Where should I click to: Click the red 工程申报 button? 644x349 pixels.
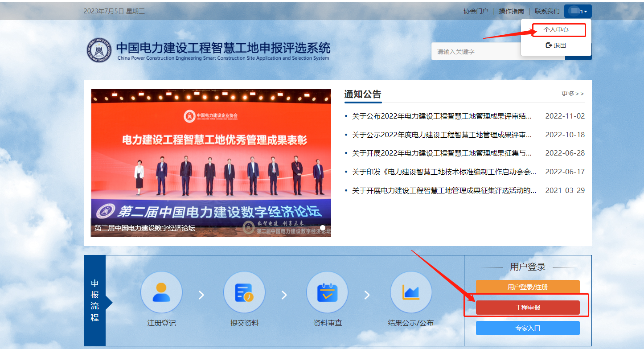click(528, 308)
